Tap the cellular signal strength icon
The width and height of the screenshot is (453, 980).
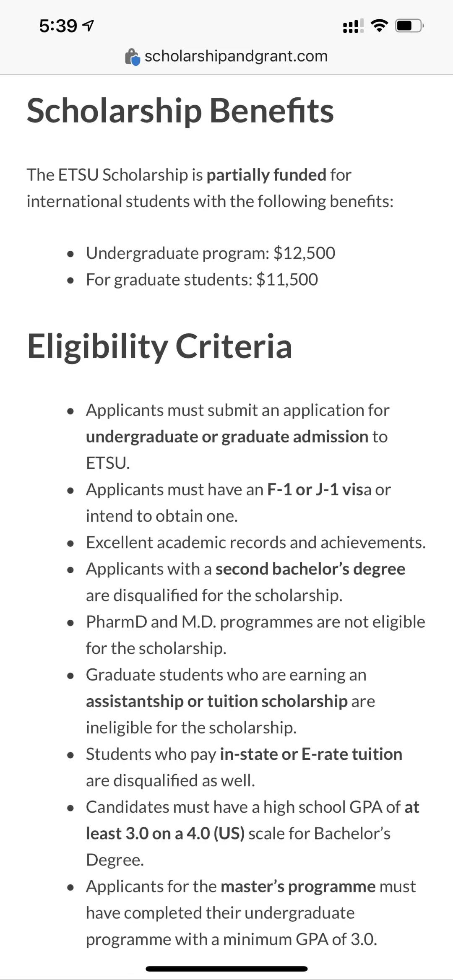point(353,26)
